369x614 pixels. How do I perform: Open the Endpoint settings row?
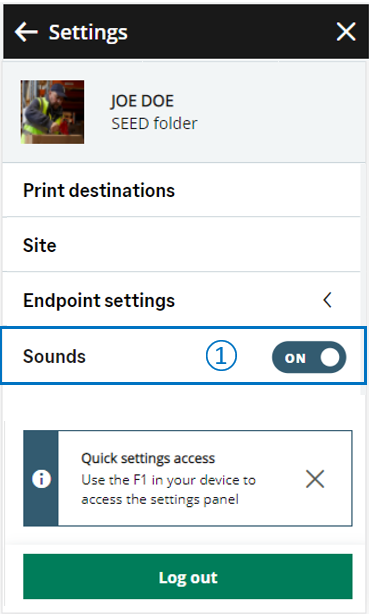pyautogui.click(x=181, y=300)
